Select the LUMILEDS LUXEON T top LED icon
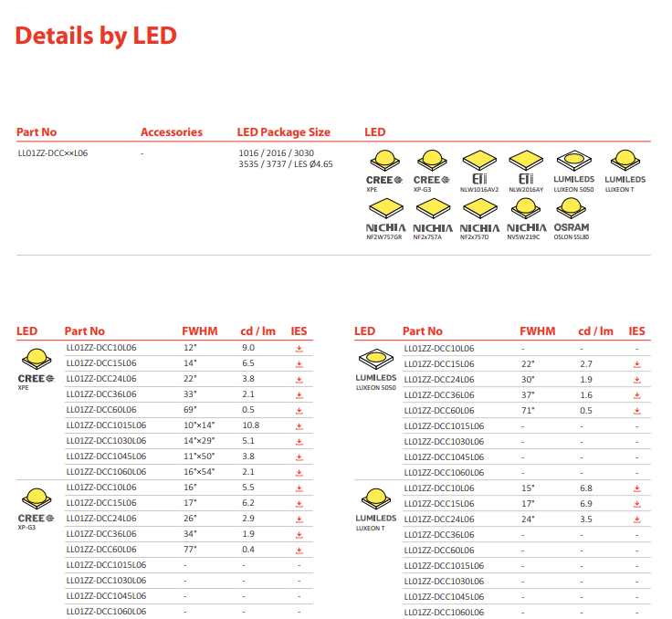Screen dimensions: 672x619 [x=625, y=171]
